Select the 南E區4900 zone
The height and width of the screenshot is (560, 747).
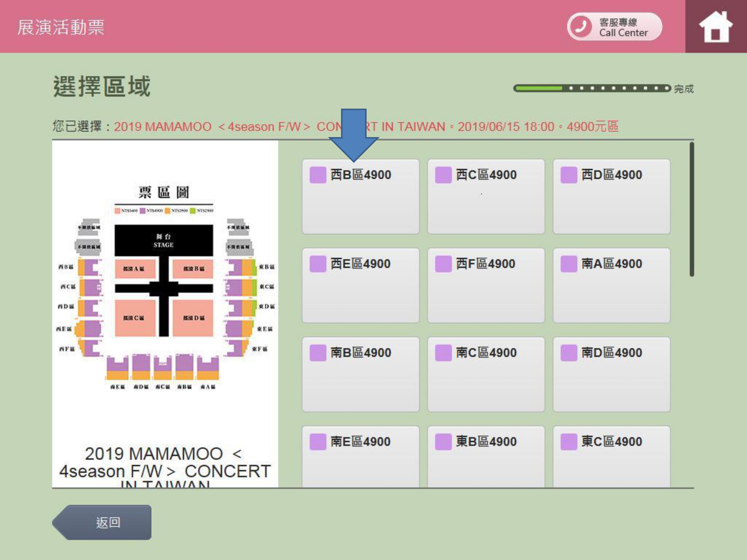361,456
